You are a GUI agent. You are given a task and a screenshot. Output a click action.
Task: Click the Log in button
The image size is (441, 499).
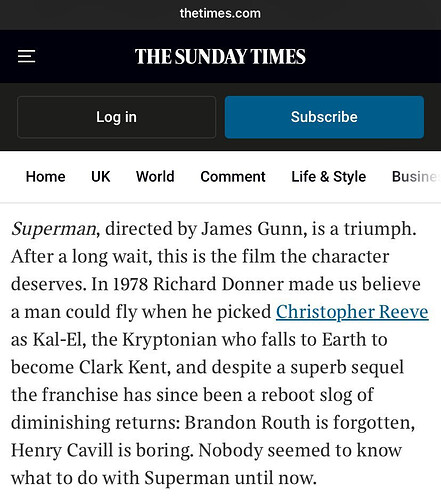[116, 117]
